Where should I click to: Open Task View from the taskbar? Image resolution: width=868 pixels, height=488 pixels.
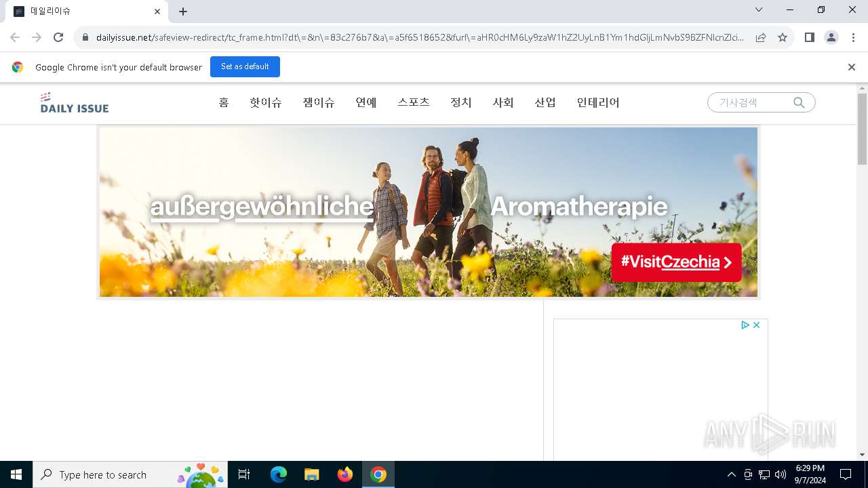pos(244,474)
